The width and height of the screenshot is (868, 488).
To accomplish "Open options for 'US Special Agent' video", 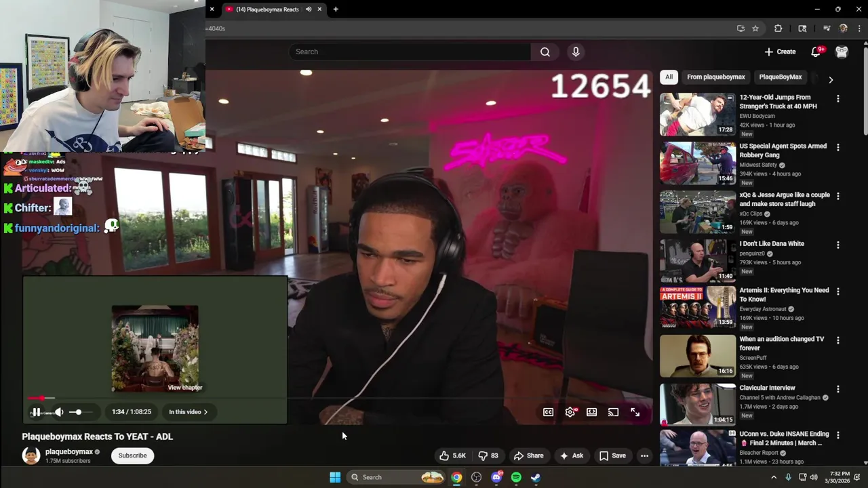I will click(838, 148).
